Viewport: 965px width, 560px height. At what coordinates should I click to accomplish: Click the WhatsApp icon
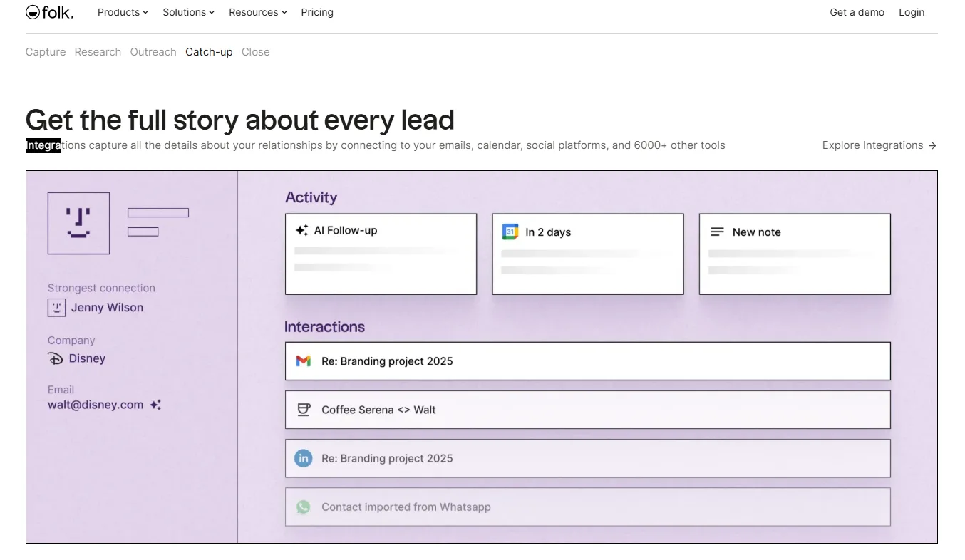(x=304, y=507)
